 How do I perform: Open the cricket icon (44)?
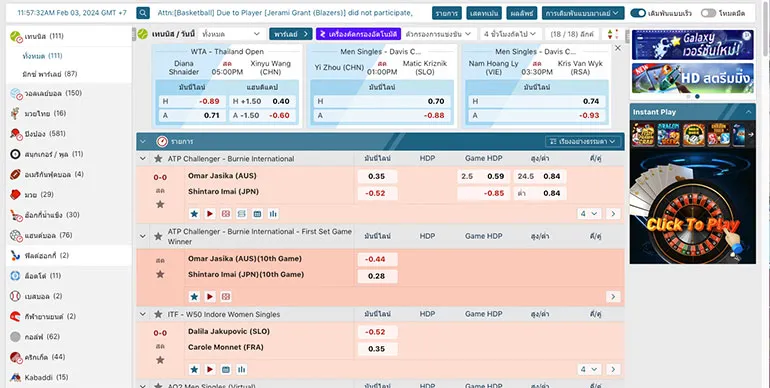point(16,357)
